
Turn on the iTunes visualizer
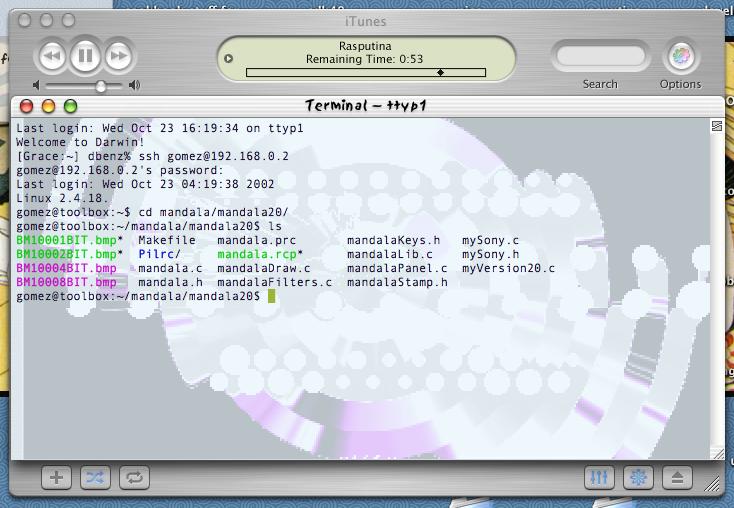point(638,478)
